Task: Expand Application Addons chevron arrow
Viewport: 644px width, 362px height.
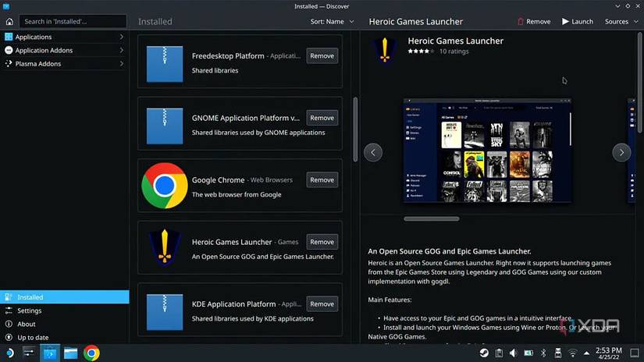Action: 121,50
